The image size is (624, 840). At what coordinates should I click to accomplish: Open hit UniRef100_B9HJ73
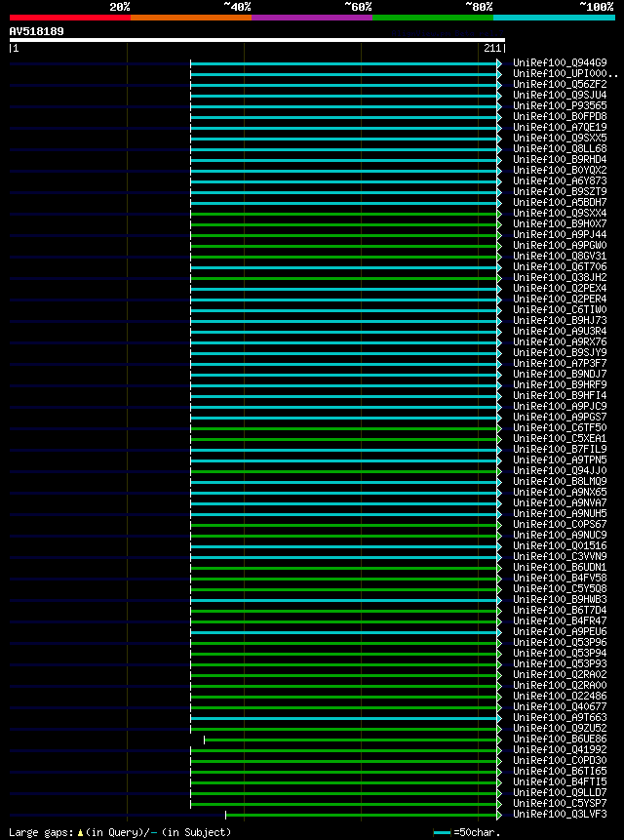pyautogui.click(x=560, y=320)
